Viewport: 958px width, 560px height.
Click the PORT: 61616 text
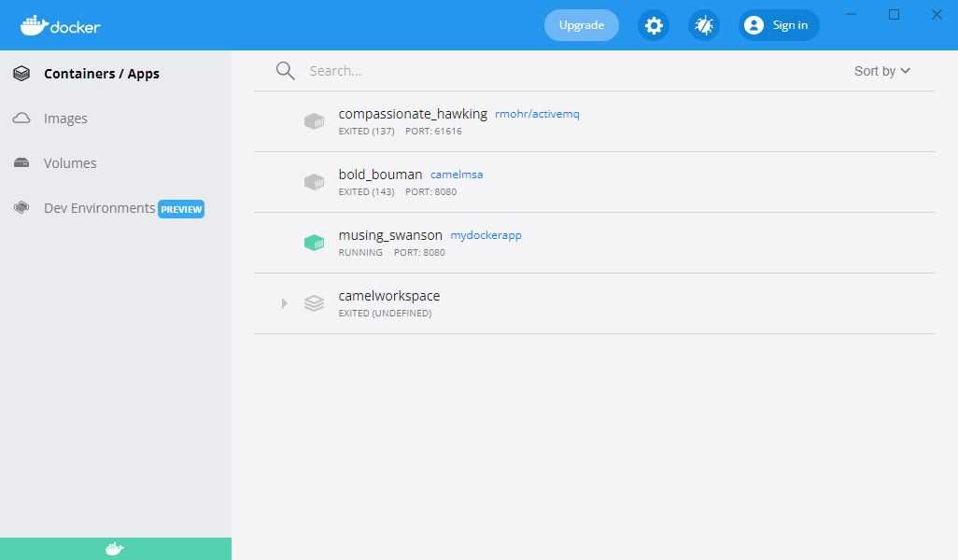point(434,132)
